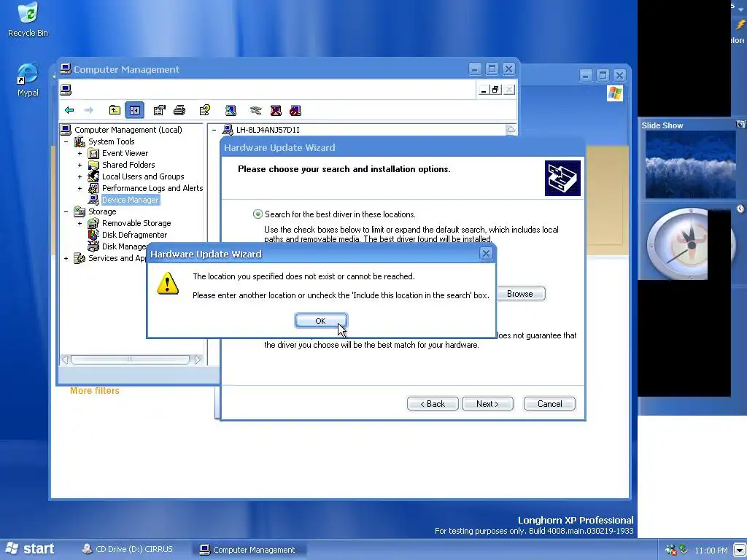
Task: Click the Back button in the wizard
Action: tap(433, 404)
